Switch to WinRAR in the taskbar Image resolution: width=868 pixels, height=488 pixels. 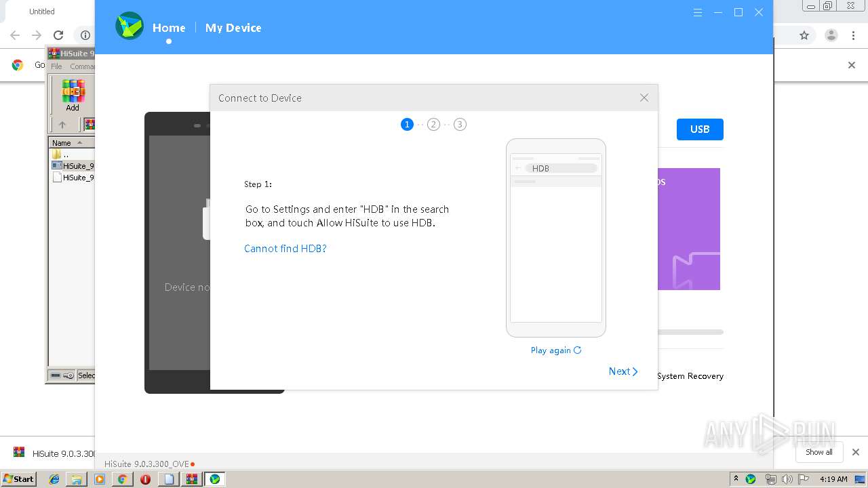point(192,479)
